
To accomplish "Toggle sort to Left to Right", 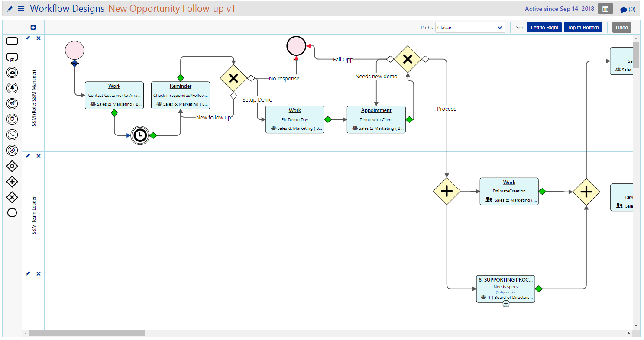I will coord(544,27).
